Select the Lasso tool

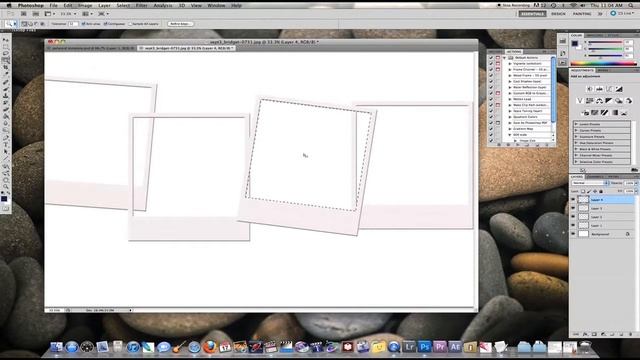(x=6, y=54)
